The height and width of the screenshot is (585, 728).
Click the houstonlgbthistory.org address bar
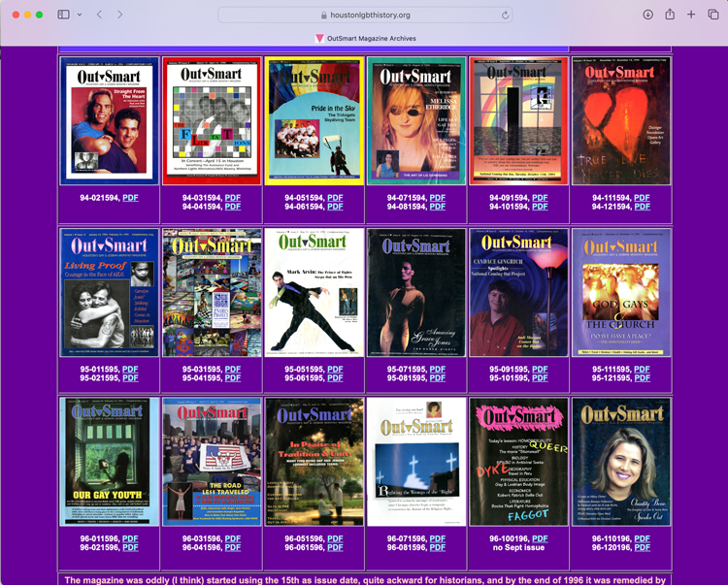pyautogui.click(x=365, y=15)
